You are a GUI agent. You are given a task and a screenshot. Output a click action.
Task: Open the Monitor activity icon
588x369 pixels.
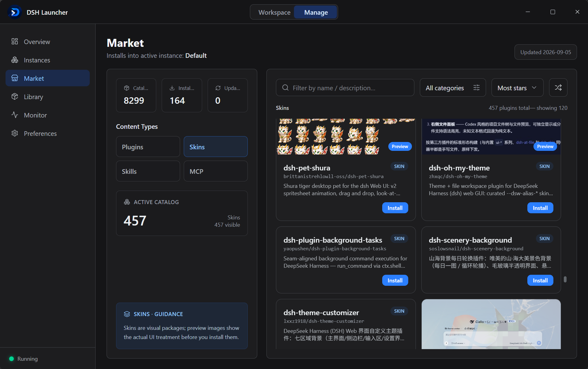pos(15,115)
